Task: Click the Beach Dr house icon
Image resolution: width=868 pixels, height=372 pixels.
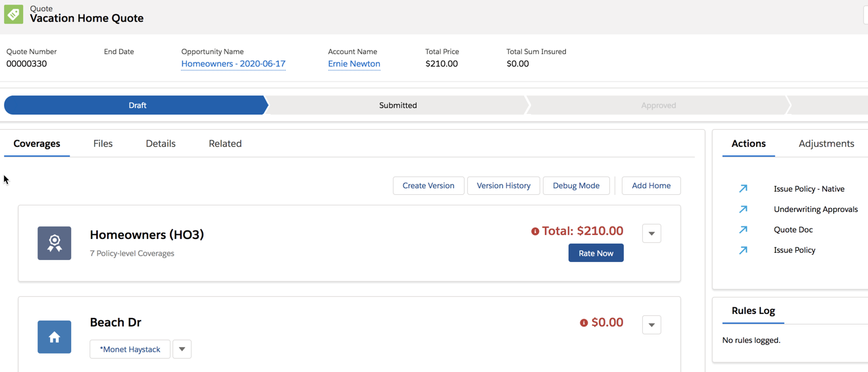Action: click(x=55, y=337)
